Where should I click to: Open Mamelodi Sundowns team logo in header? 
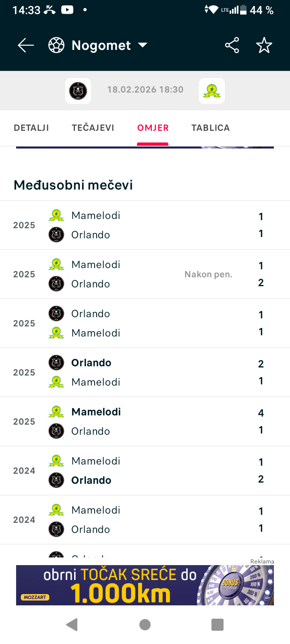(x=212, y=91)
